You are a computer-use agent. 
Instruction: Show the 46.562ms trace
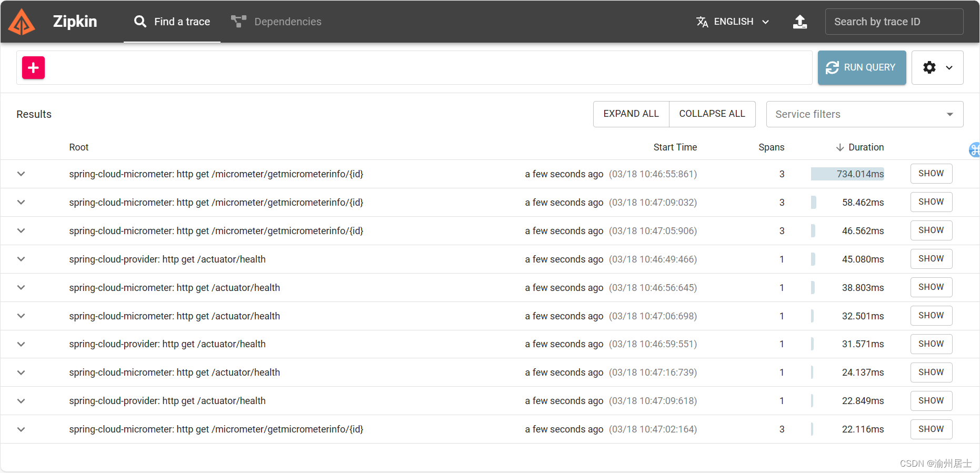tap(931, 230)
